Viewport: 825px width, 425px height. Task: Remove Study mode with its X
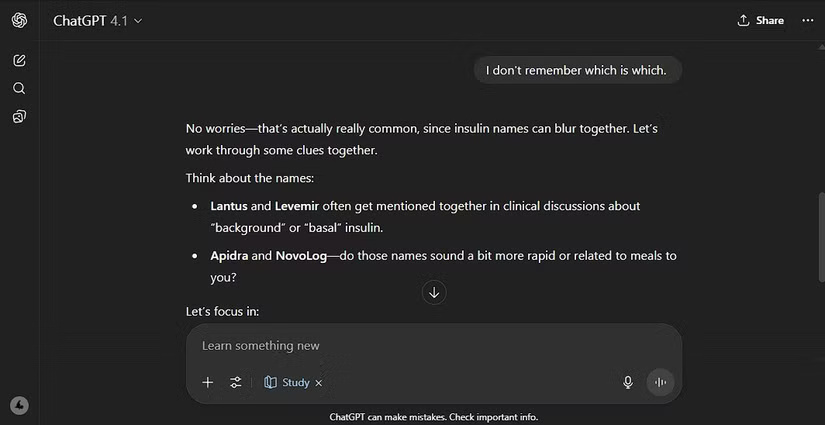point(319,383)
